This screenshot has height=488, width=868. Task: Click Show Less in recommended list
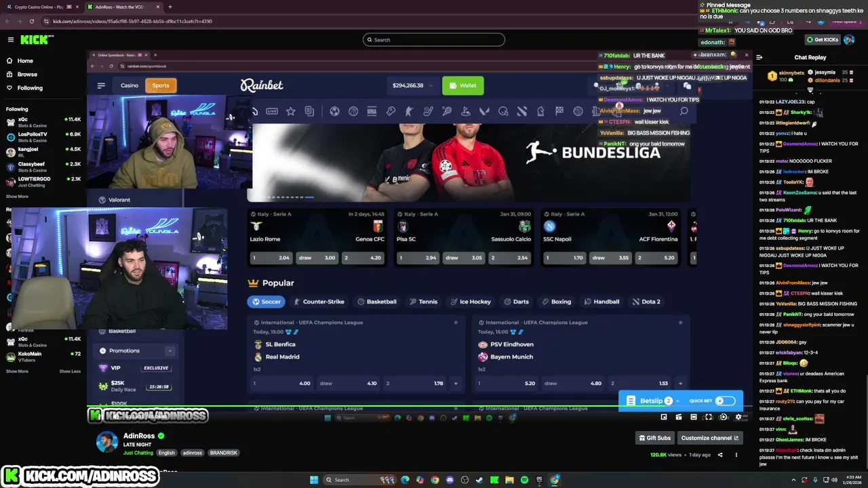point(70,371)
